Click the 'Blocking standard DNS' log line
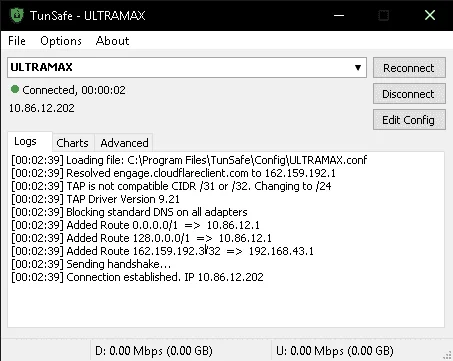 coord(129,212)
